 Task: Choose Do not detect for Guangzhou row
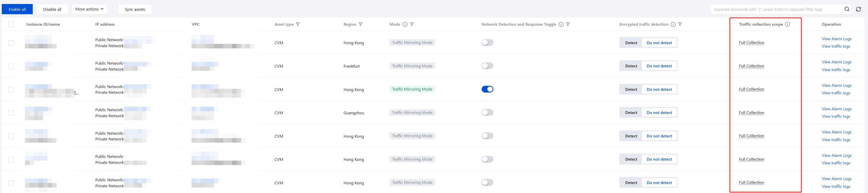coord(659,113)
